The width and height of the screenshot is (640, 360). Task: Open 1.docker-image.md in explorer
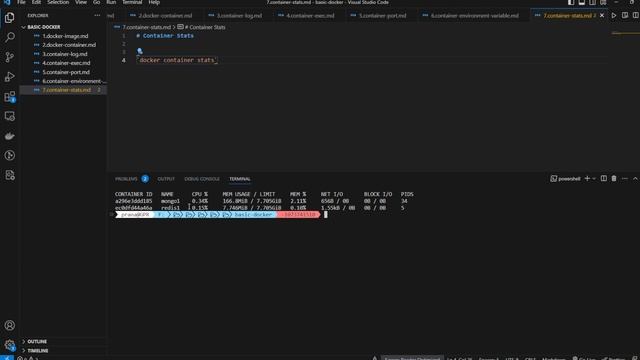click(x=65, y=36)
